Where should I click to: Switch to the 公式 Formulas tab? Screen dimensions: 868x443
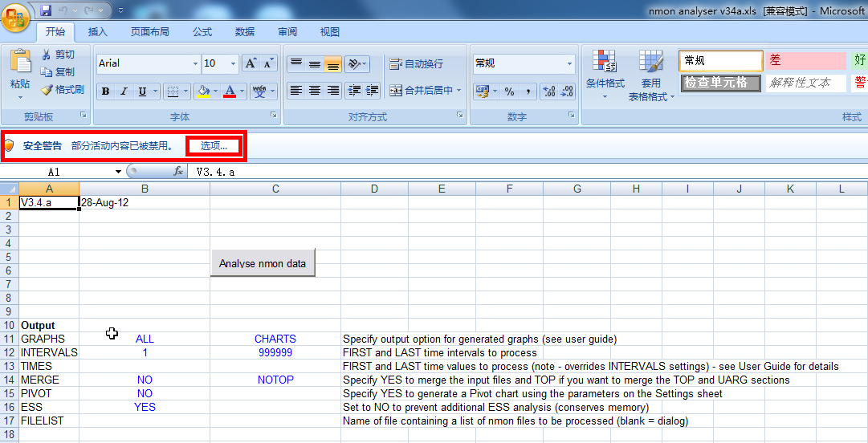click(x=202, y=32)
